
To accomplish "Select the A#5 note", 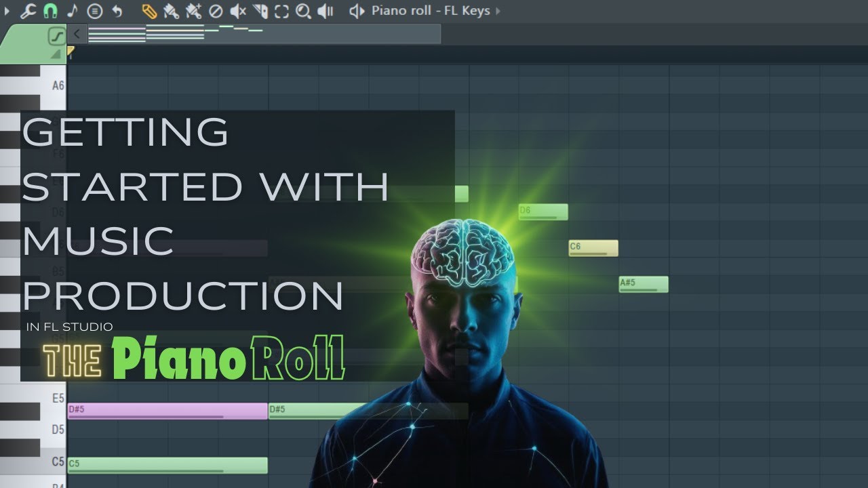I will [644, 285].
